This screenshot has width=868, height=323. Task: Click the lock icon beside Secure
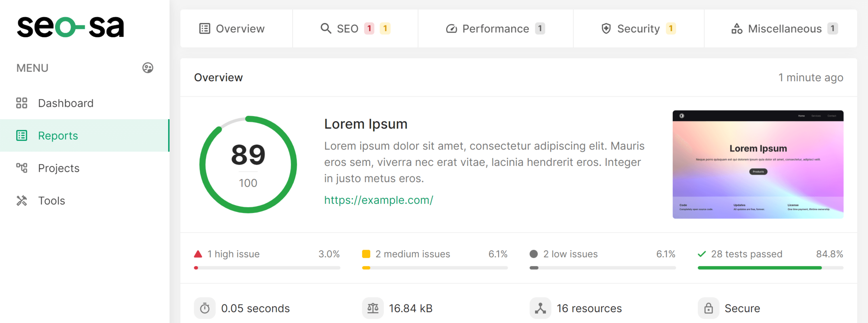(x=709, y=308)
